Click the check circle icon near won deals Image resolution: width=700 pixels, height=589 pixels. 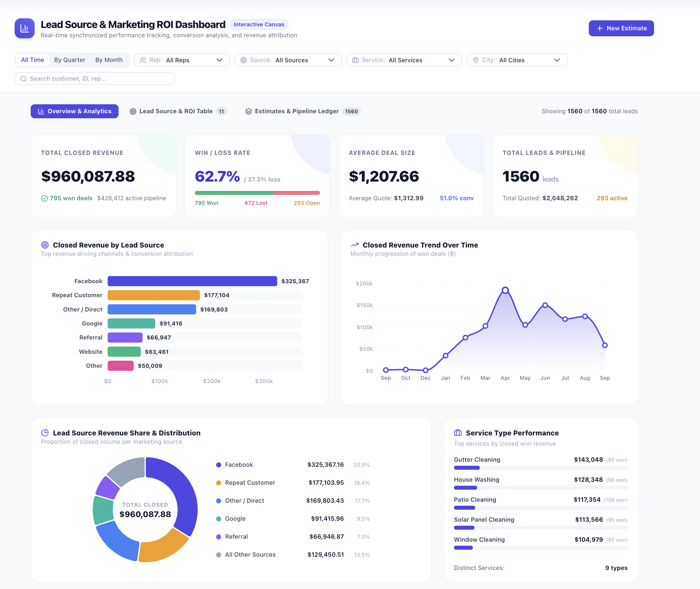pos(44,198)
